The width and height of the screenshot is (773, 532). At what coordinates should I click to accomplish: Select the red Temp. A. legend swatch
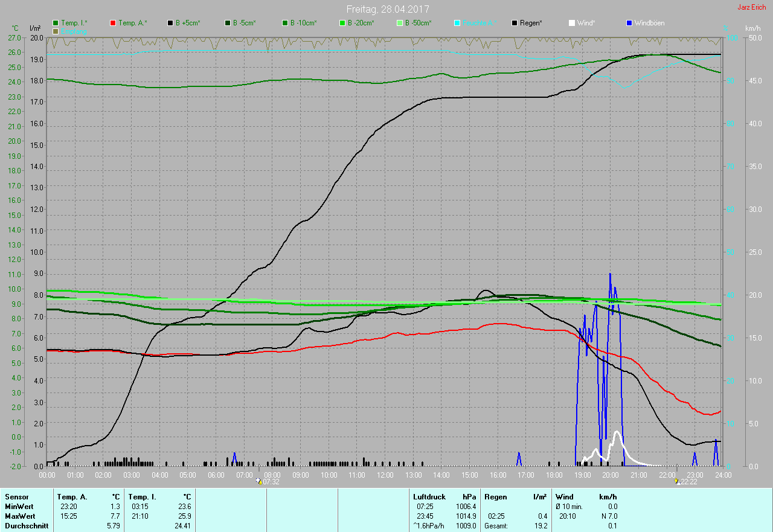pyautogui.click(x=113, y=23)
